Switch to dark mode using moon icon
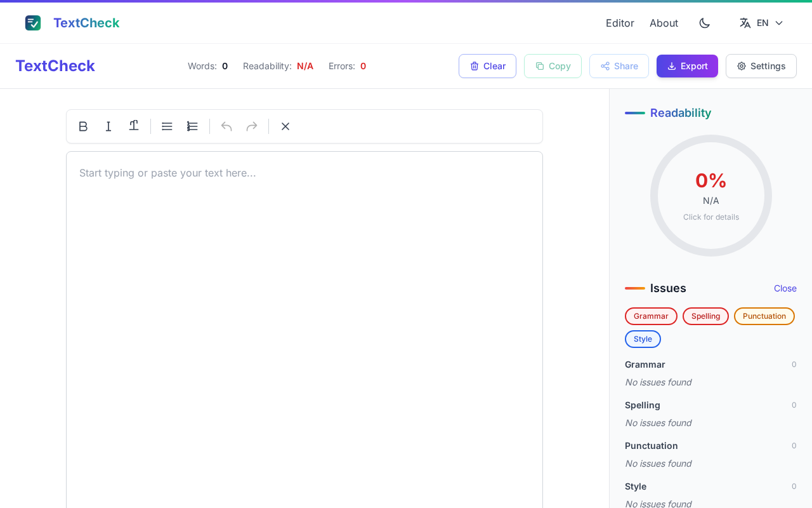The height and width of the screenshot is (508, 812). pos(704,23)
